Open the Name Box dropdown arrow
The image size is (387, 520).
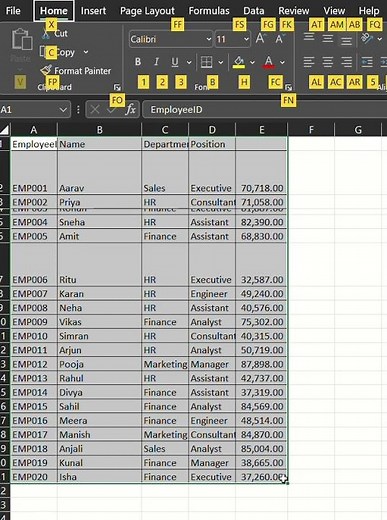[63, 109]
